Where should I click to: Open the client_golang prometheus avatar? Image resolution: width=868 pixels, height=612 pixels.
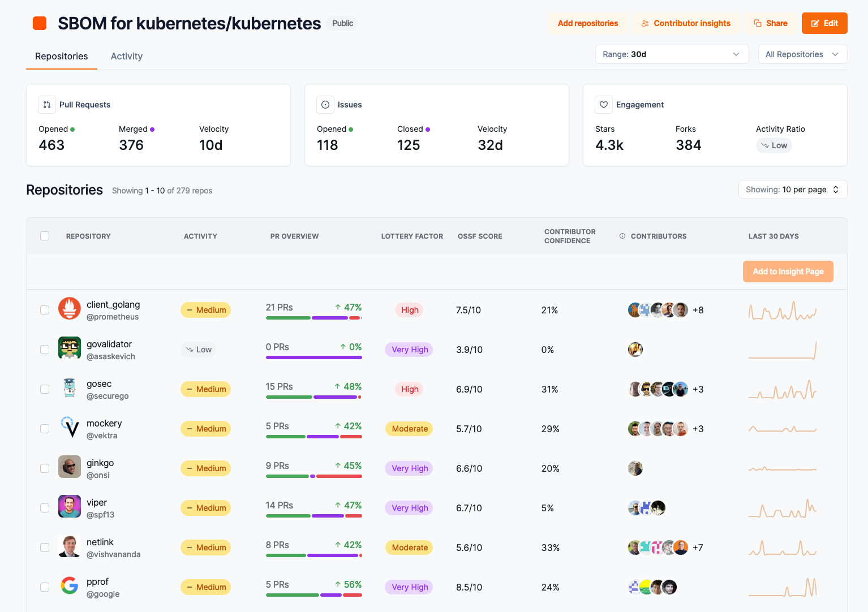tap(70, 308)
